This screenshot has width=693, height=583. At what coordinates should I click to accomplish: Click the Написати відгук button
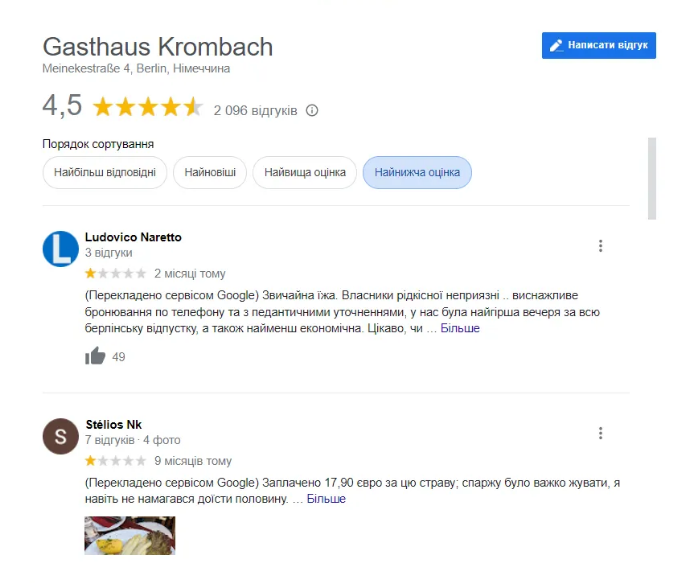click(x=599, y=45)
